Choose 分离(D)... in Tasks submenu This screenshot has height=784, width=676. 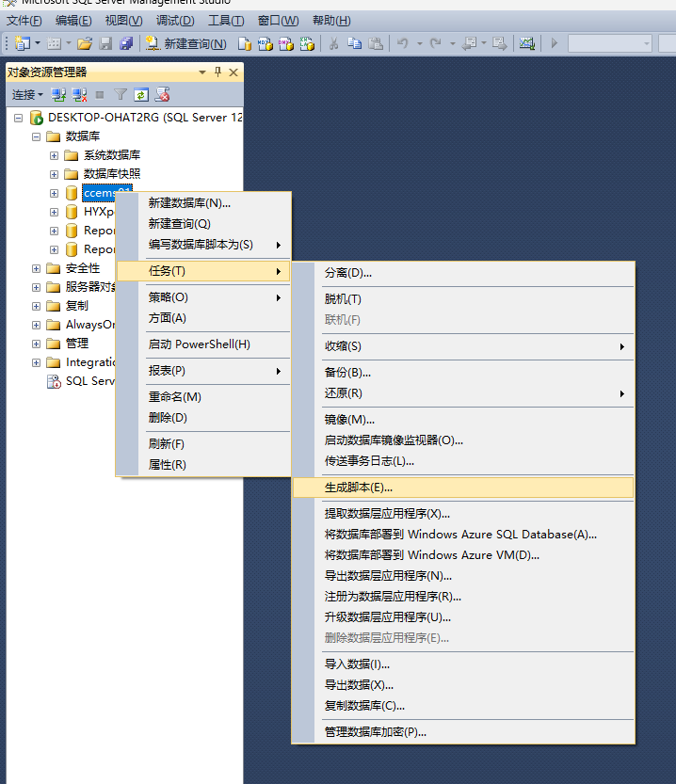[x=463, y=273]
